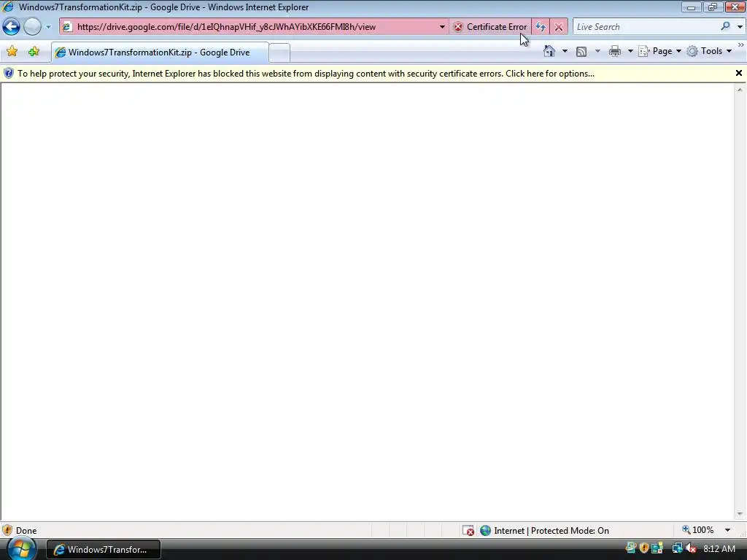The width and height of the screenshot is (747, 560).
Task: Click the 8:12 AM system clock
Action: coord(719,549)
